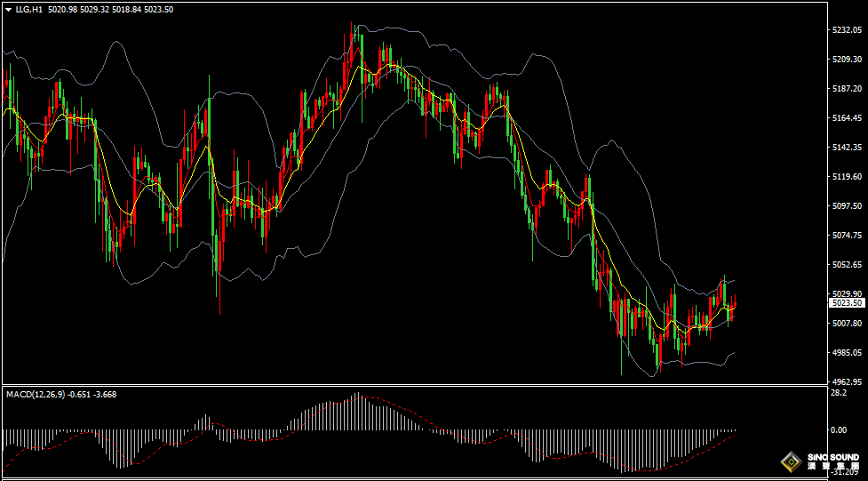Image resolution: width=868 pixels, height=481 pixels.
Task: Click the MACD(12,26,9) indicator label
Action: coord(36,394)
